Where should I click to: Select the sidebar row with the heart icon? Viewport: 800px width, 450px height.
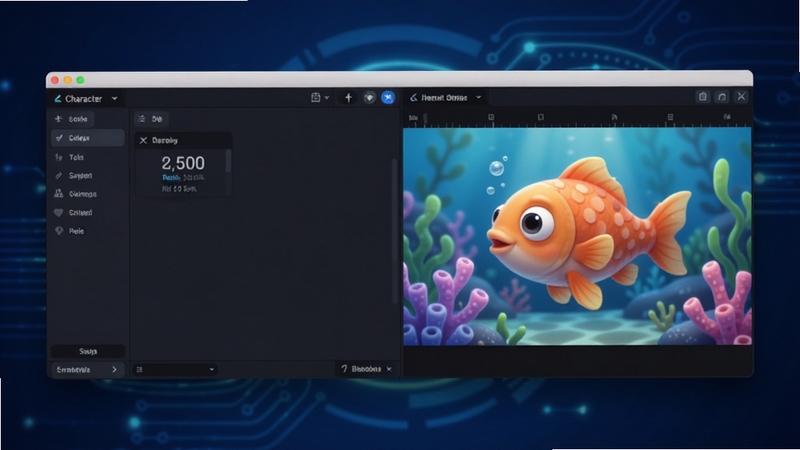pyautogui.click(x=88, y=212)
